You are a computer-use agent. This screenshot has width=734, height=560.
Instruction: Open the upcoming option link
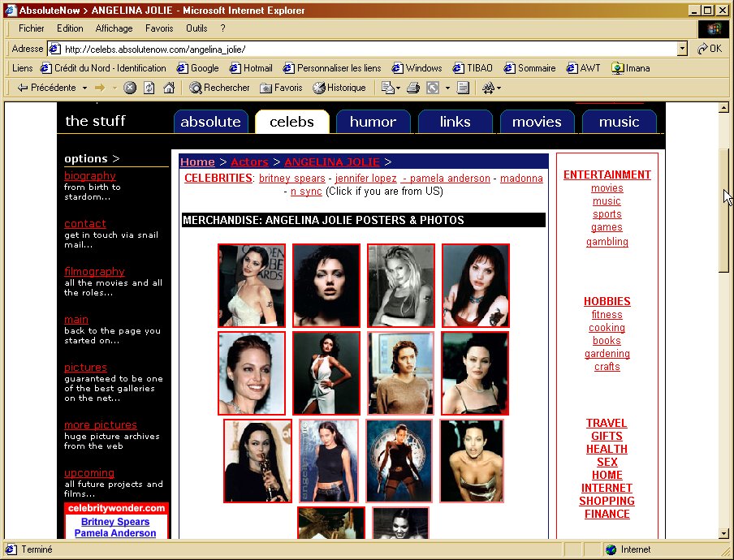(89, 473)
